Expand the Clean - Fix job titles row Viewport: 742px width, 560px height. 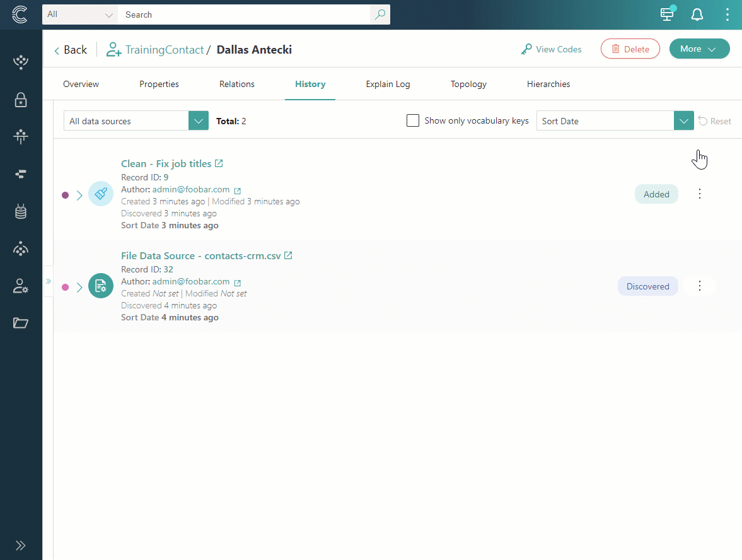coord(79,195)
